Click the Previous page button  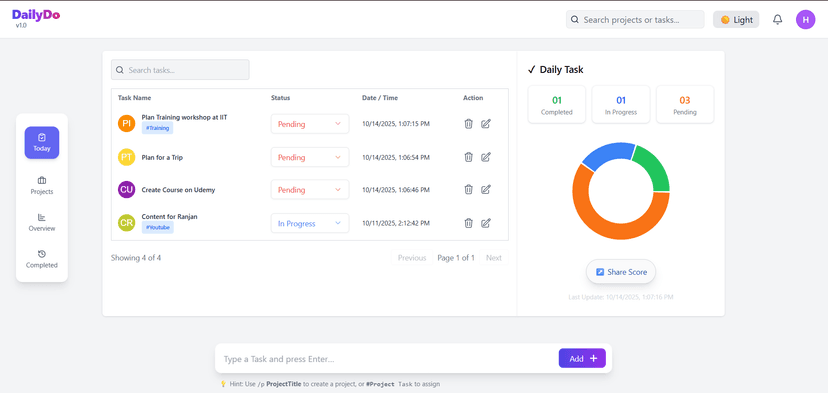[x=412, y=258]
